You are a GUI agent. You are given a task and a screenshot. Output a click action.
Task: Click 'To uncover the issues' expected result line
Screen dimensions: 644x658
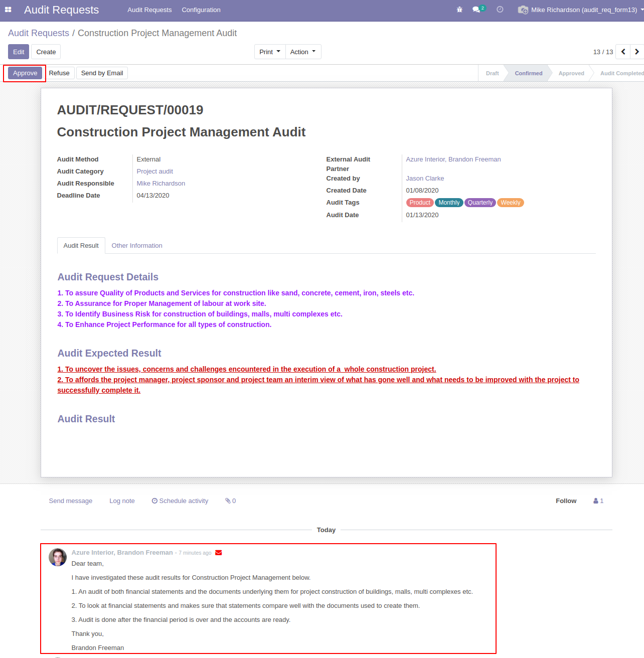click(247, 369)
